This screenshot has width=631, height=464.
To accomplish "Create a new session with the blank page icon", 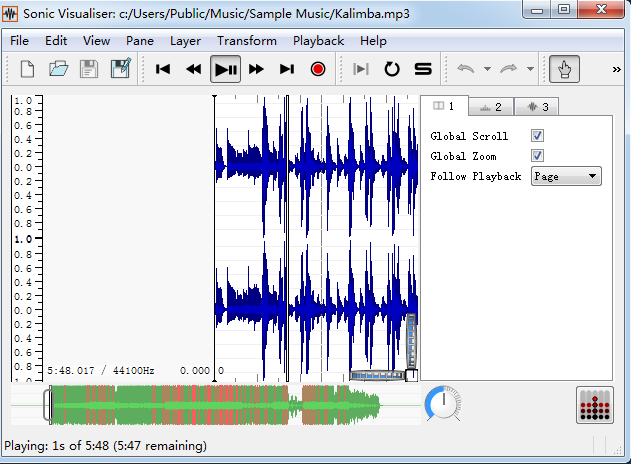I will coord(27,69).
